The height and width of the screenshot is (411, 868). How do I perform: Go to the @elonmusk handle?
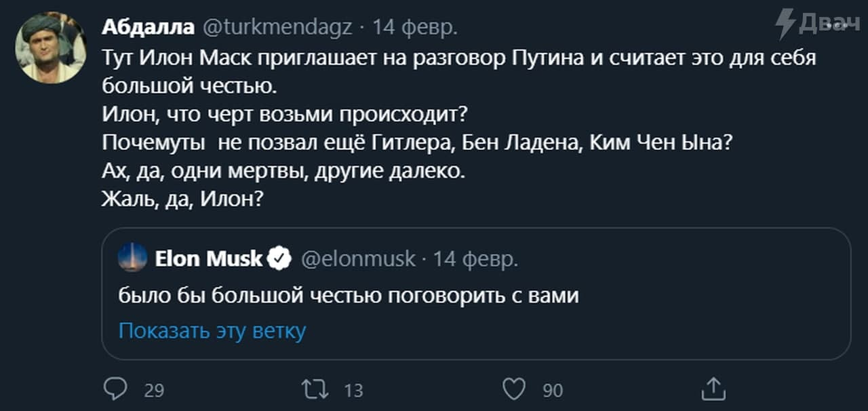tap(358, 258)
